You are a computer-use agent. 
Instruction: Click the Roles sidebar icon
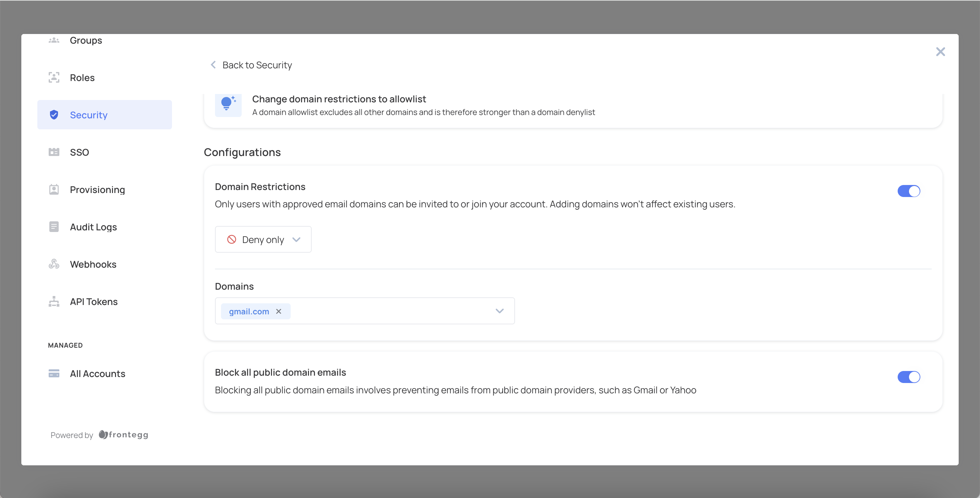click(x=54, y=78)
